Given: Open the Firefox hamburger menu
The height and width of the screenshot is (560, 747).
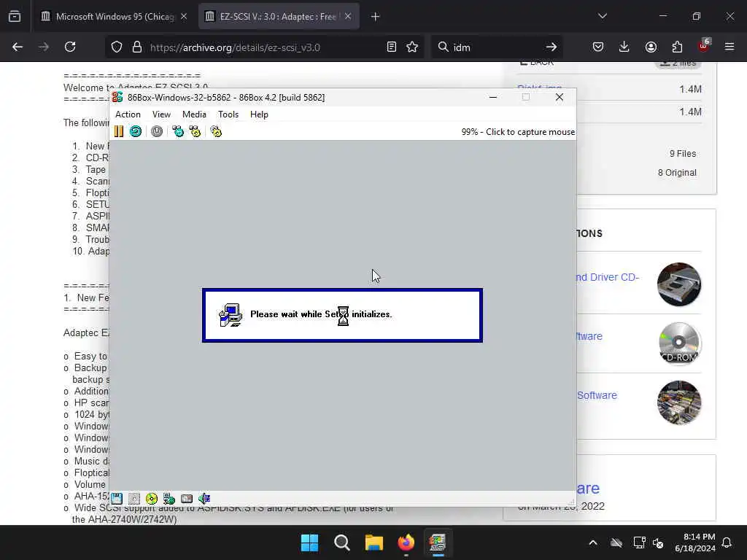Looking at the screenshot, I should click(729, 47).
